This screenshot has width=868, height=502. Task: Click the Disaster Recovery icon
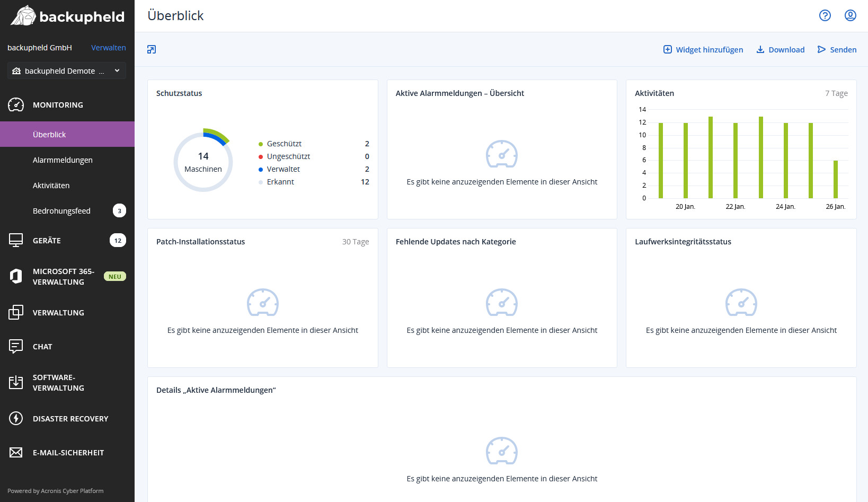tap(16, 418)
